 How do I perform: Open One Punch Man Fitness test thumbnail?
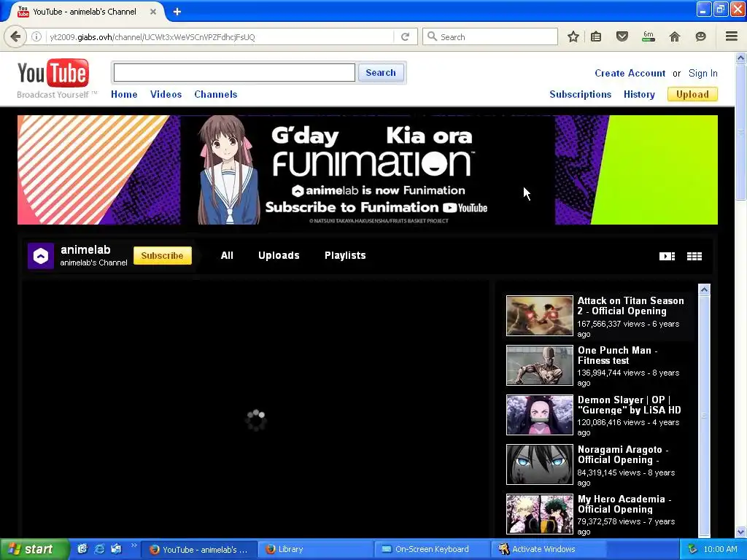(539, 365)
